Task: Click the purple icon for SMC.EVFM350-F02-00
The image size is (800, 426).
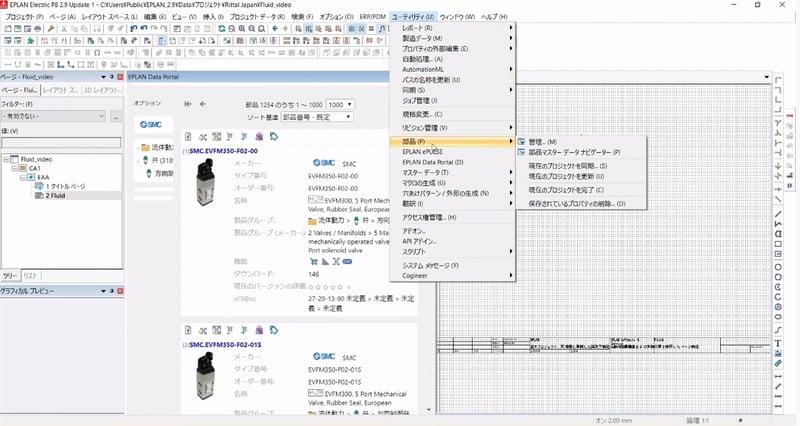Action: (x=259, y=136)
